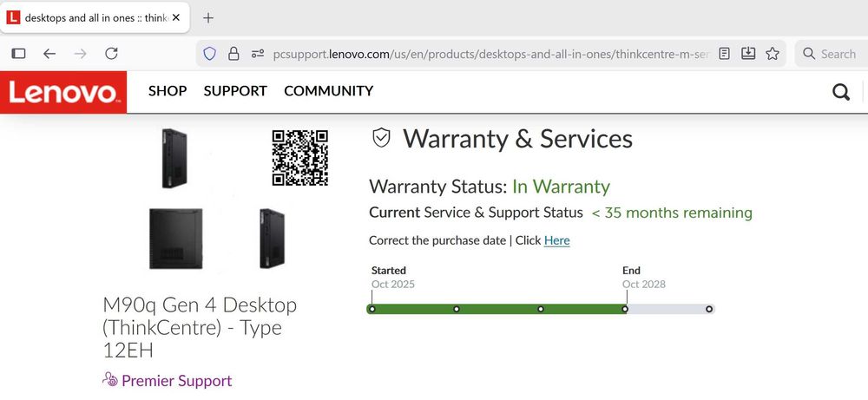Open site permissions icon in address bar

click(258, 54)
